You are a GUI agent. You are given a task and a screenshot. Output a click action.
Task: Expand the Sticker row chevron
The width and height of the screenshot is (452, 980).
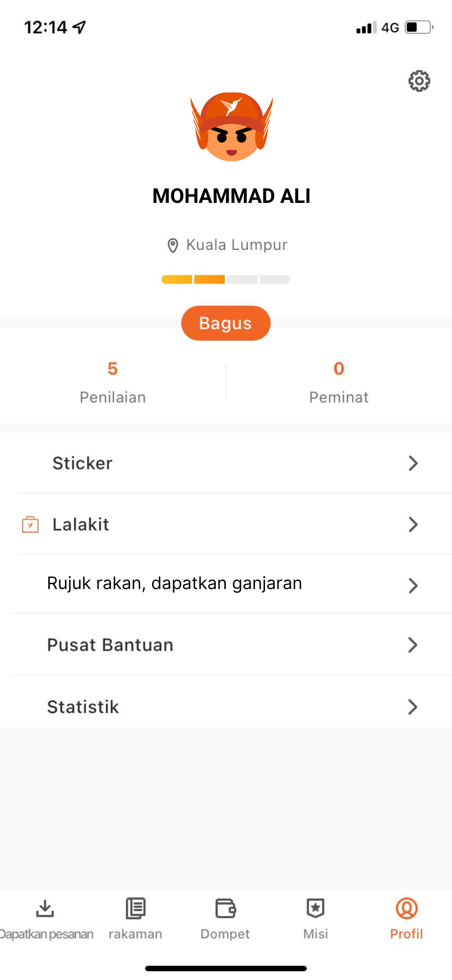click(x=413, y=463)
